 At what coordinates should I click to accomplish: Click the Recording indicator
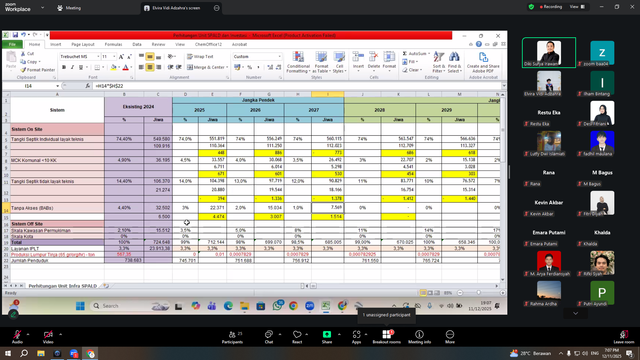pos(551,7)
